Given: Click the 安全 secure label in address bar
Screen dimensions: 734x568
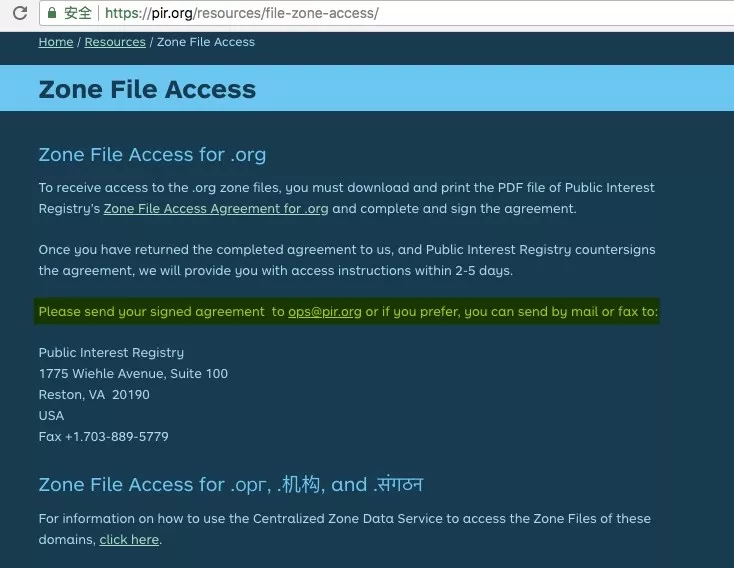Looking at the screenshot, I should click(x=77, y=13).
